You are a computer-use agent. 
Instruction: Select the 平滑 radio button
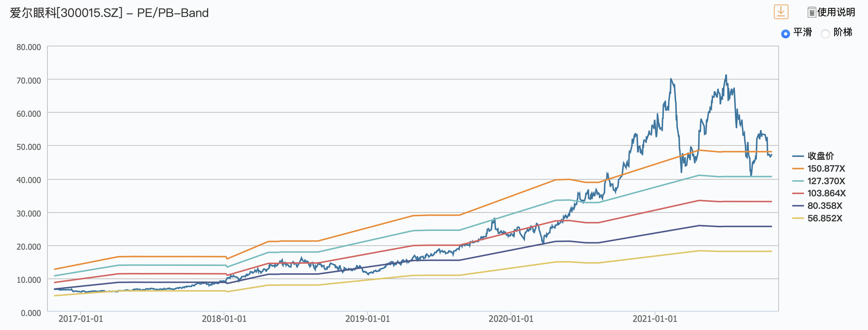(x=786, y=34)
